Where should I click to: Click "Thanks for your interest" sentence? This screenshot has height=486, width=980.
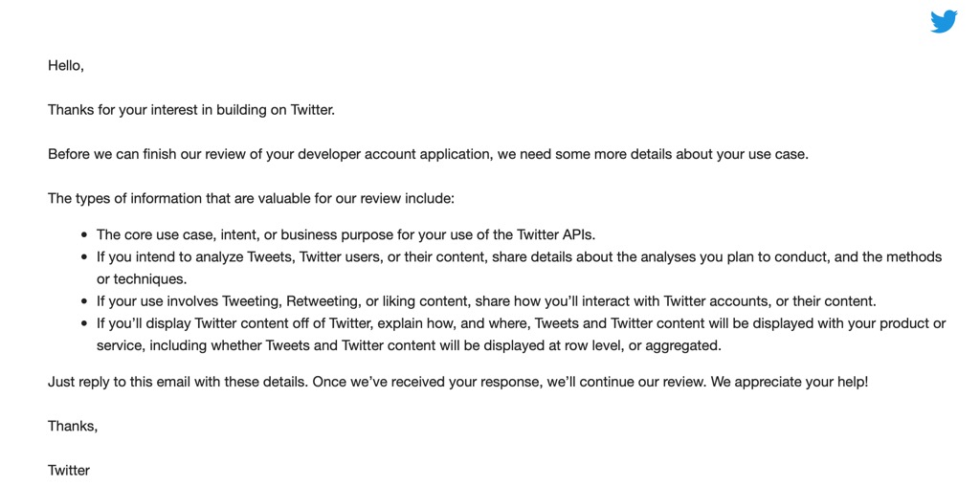[x=191, y=110]
